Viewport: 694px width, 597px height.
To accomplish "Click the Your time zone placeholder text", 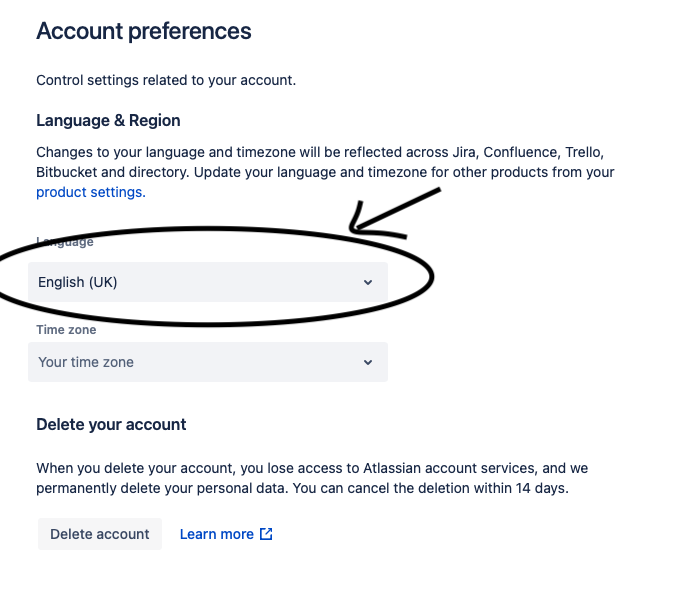I will tap(86, 362).
